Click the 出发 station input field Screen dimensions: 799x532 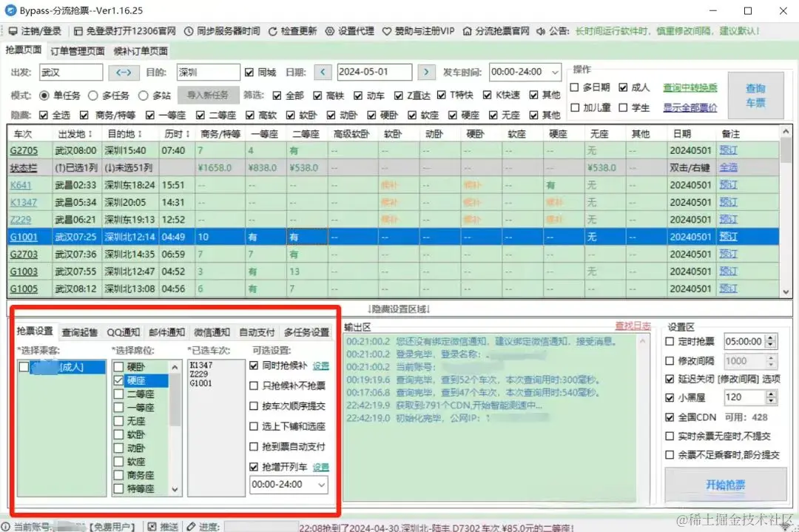pyautogui.click(x=71, y=73)
